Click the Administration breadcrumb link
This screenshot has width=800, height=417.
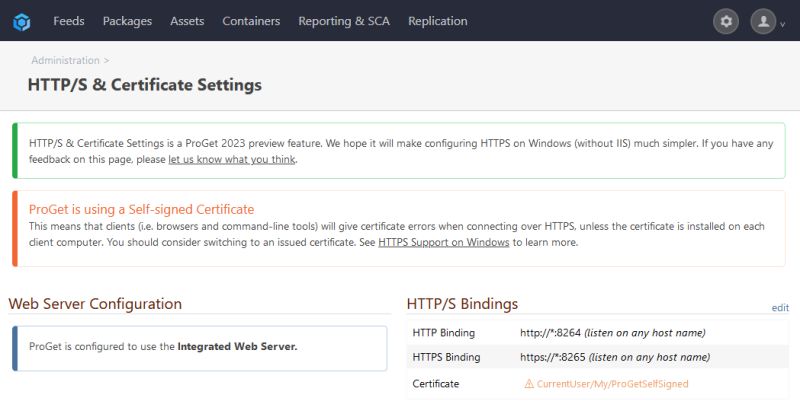coord(65,60)
